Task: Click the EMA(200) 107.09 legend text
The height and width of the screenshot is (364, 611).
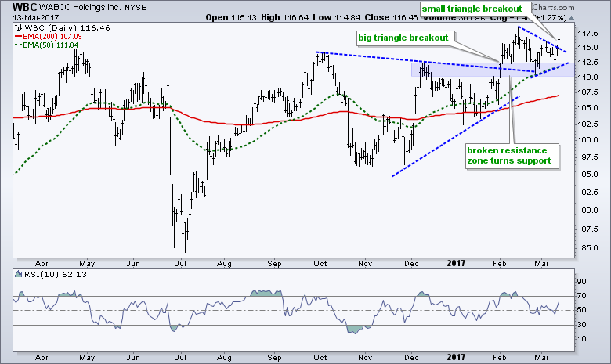Action: [52, 37]
